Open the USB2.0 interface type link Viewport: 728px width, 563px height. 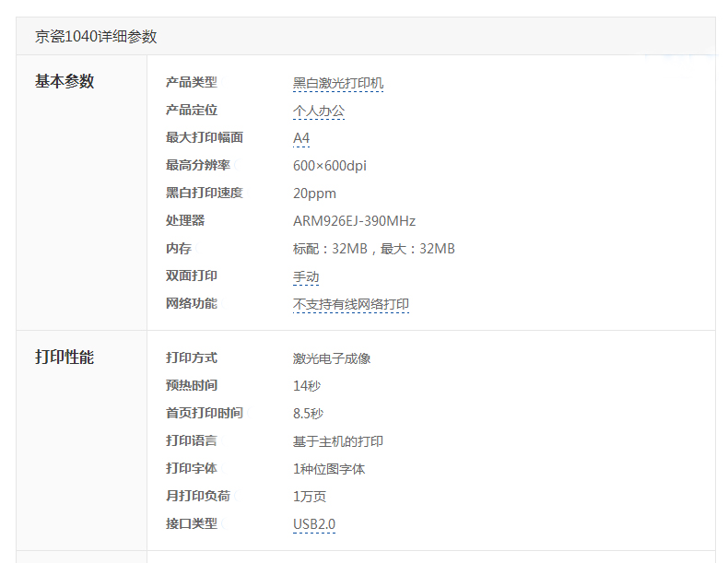pos(314,524)
